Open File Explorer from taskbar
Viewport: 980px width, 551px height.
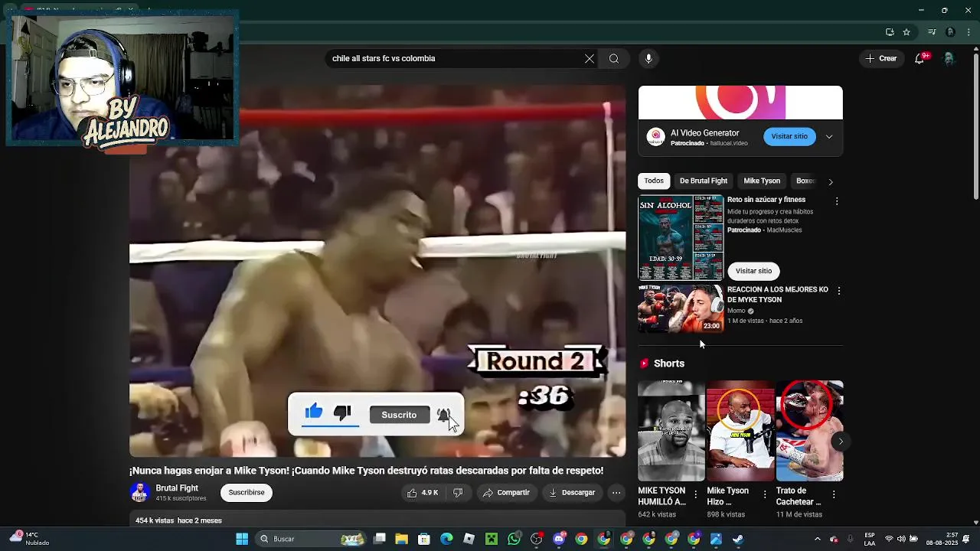coord(401,539)
